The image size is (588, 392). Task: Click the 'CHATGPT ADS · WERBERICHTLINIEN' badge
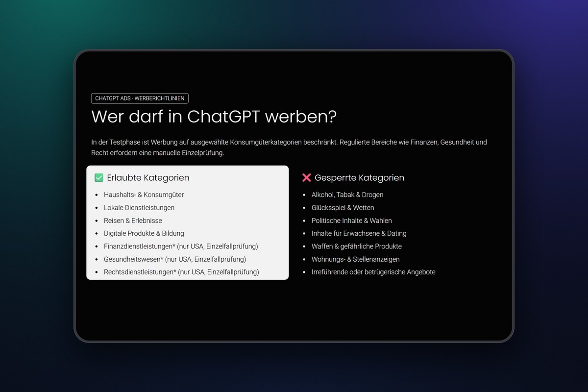(x=140, y=98)
